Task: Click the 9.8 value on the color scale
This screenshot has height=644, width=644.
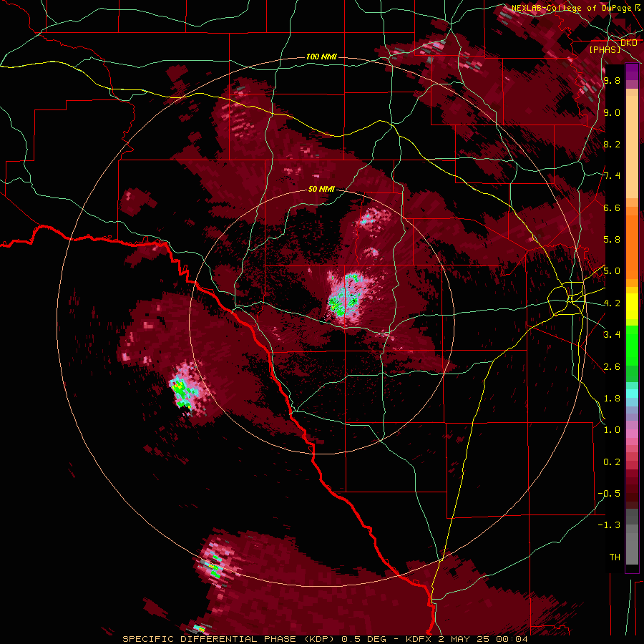Action: pos(612,81)
